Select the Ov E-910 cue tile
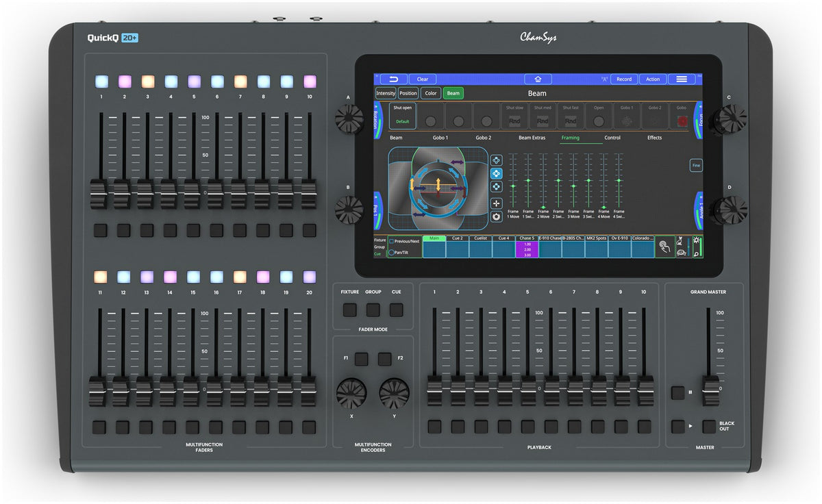822x504 pixels. [620, 247]
